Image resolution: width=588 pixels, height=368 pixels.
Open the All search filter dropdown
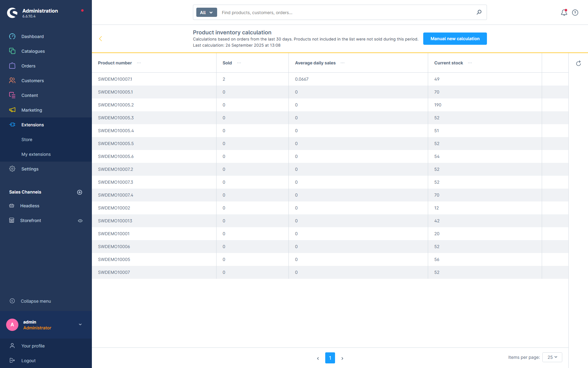click(207, 13)
